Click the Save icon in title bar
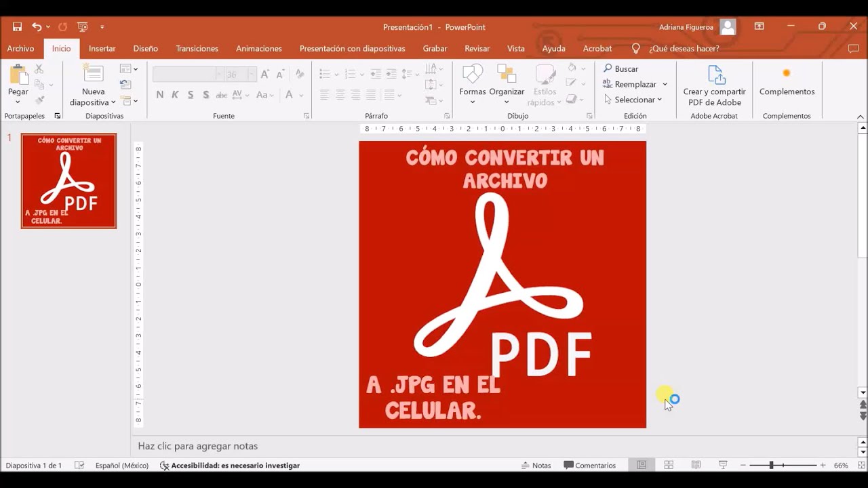Viewport: 868px width, 488px height. (17, 27)
